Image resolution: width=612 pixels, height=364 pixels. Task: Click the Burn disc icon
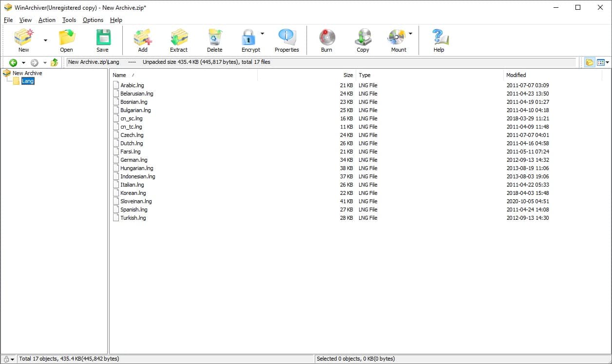[327, 38]
